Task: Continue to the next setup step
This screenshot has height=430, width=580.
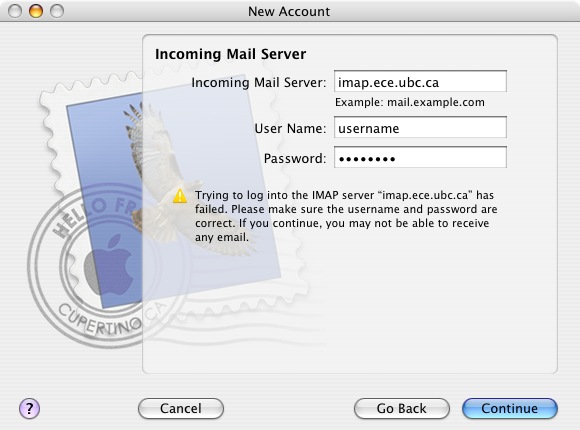Action: point(509,409)
